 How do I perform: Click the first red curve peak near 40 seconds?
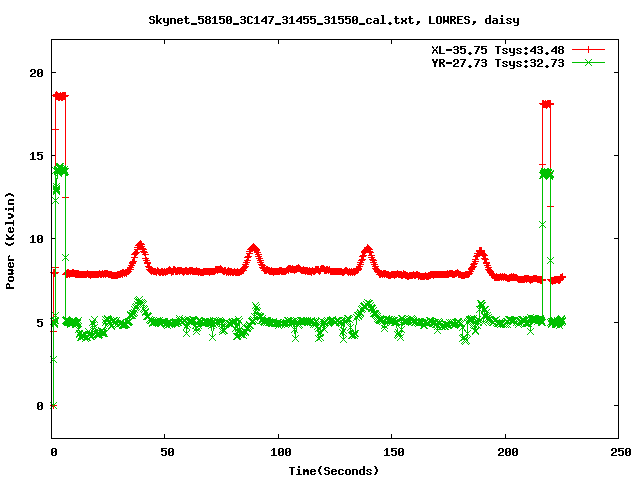[x=140, y=246]
